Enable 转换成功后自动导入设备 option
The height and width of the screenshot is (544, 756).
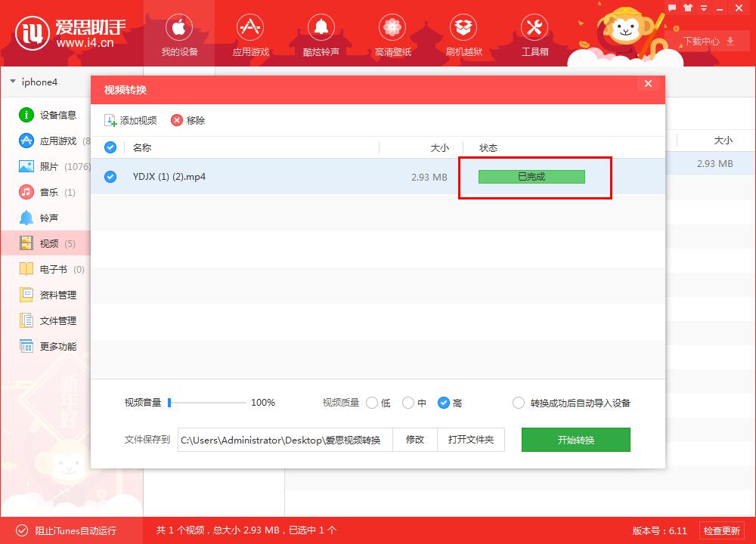(519, 403)
